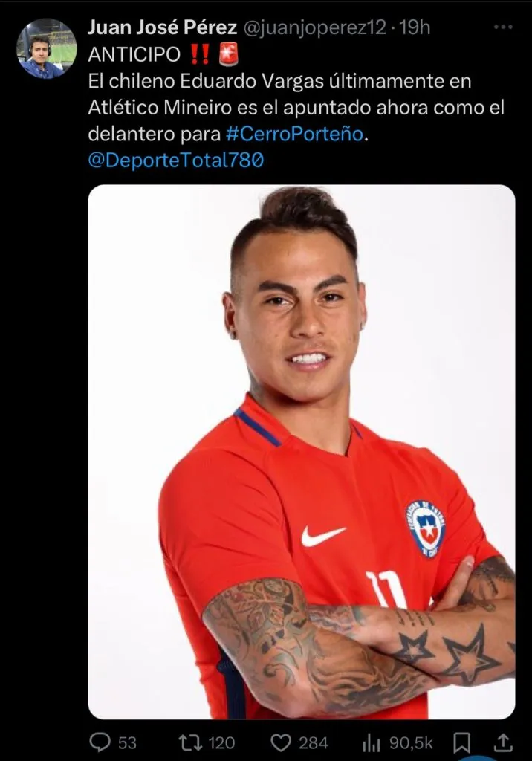Open the three-dot more options menu
This screenshot has height=761, width=532.
(503, 27)
